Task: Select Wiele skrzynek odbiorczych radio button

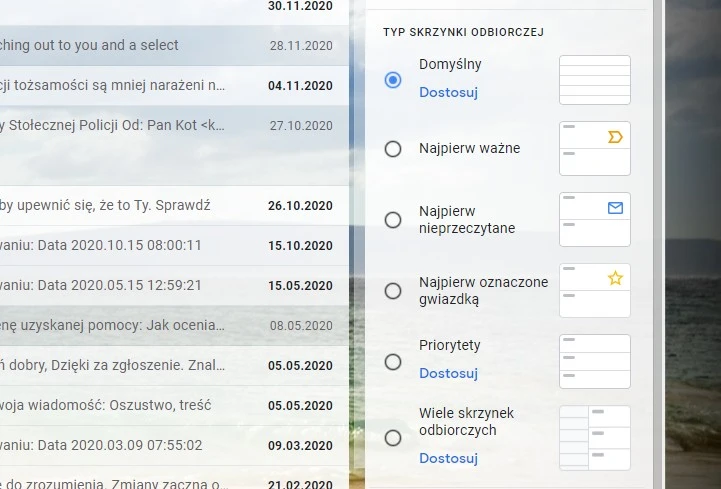Action: coord(393,438)
